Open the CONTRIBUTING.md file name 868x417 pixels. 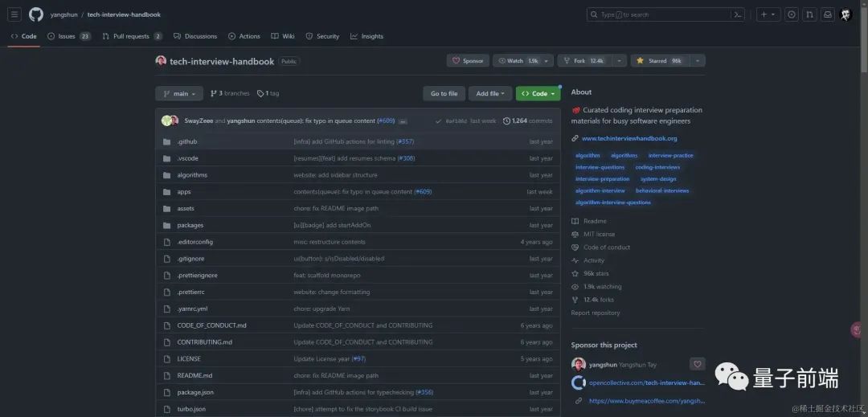(x=205, y=341)
